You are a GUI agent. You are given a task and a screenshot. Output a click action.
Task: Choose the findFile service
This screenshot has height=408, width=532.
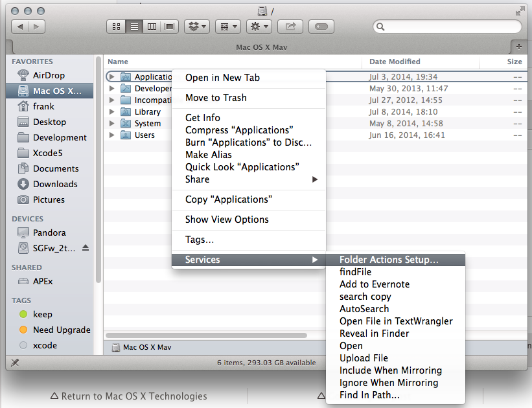pyautogui.click(x=395, y=272)
